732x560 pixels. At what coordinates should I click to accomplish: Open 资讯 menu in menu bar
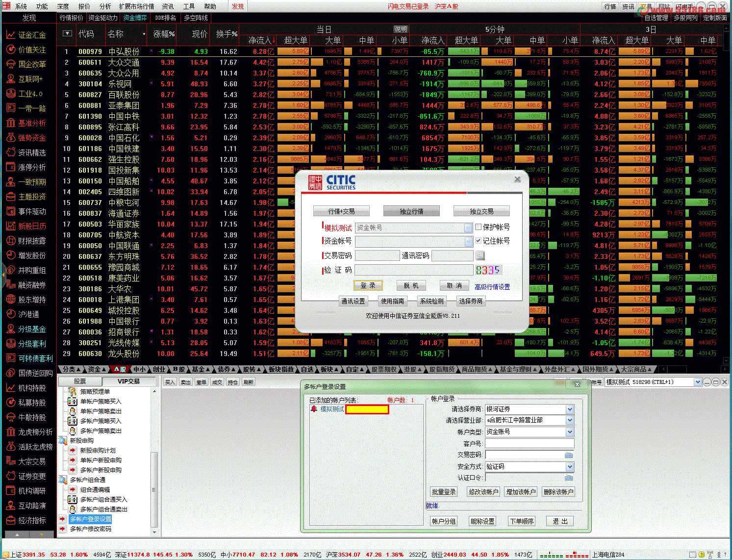168,6
